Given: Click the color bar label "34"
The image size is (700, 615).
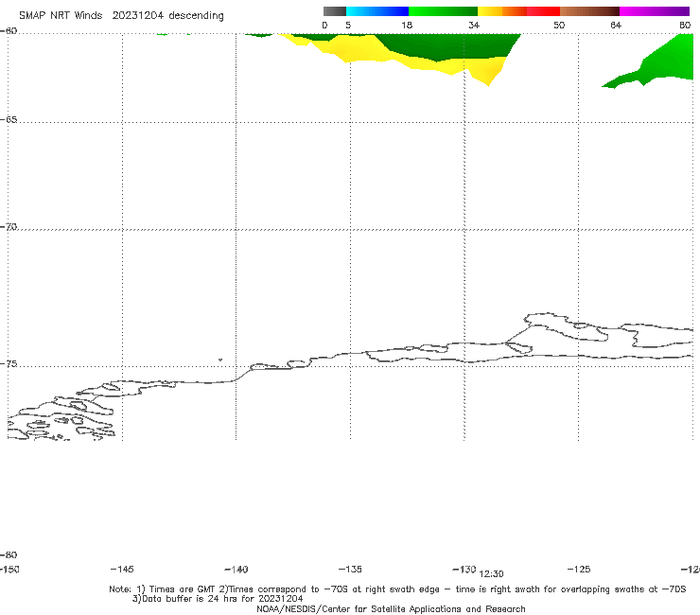Looking at the screenshot, I should point(474,25).
